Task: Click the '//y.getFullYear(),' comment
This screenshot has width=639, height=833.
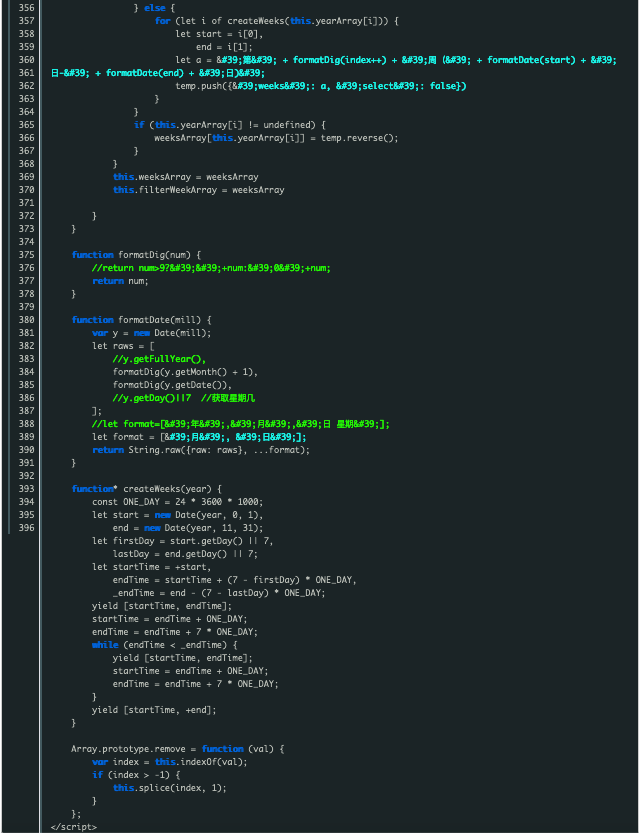Action: [x=159, y=359]
